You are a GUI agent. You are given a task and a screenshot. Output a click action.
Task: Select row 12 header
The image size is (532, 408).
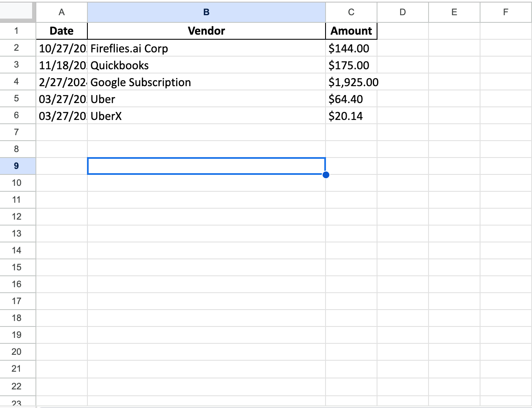tap(18, 217)
